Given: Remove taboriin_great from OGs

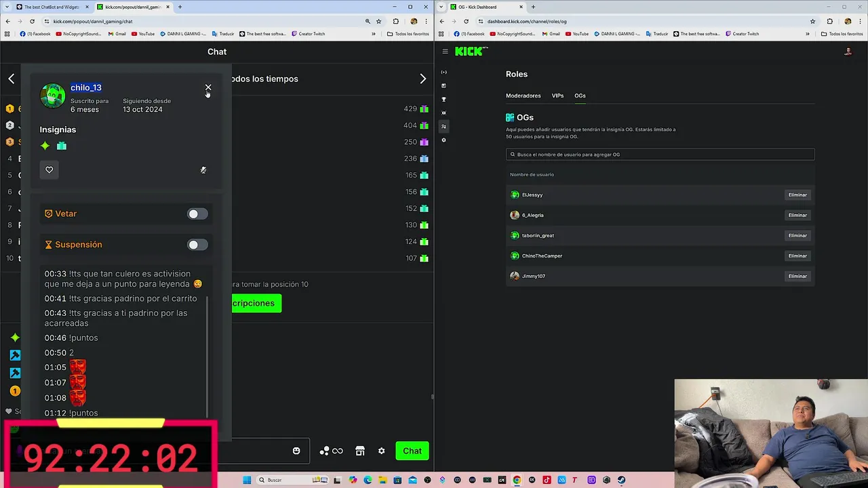Looking at the screenshot, I should (x=797, y=235).
